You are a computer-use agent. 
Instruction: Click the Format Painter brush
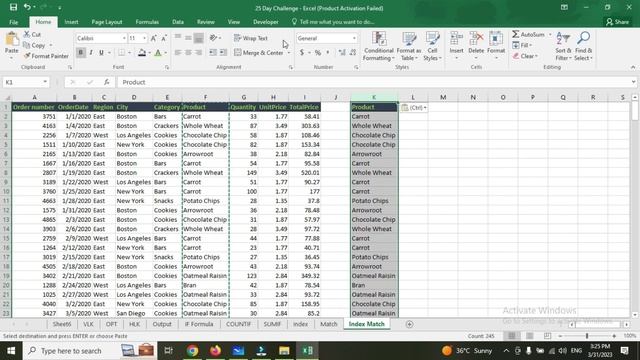tap(27, 56)
